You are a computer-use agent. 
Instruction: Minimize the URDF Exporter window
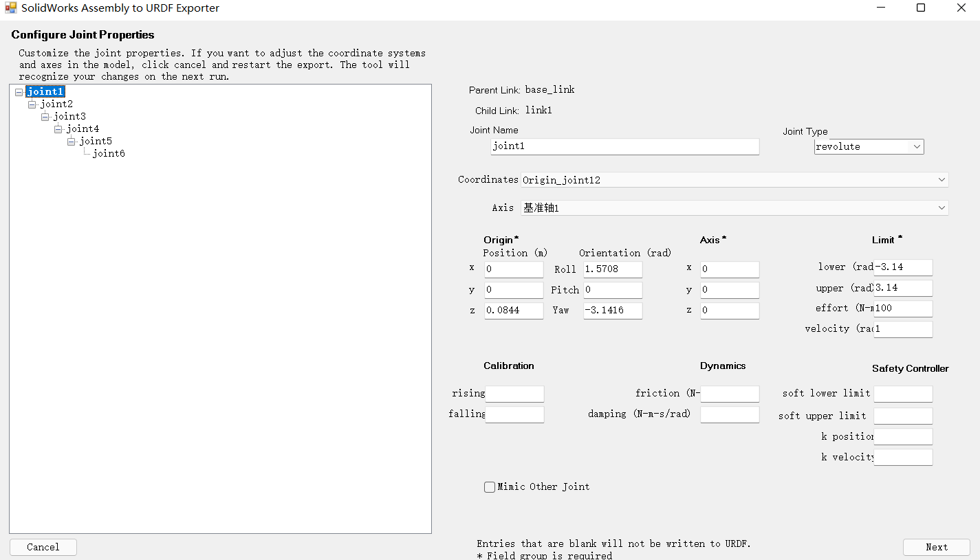click(882, 8)
